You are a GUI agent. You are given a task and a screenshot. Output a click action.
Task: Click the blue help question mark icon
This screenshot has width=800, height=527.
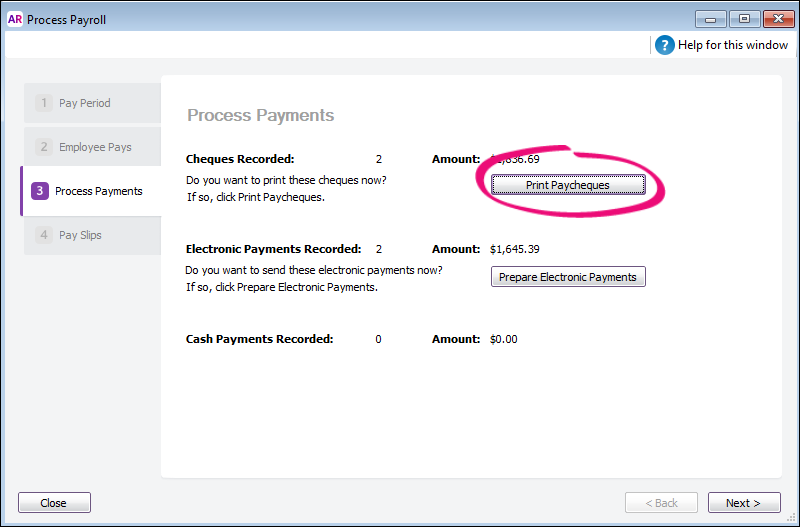(664, 45)
